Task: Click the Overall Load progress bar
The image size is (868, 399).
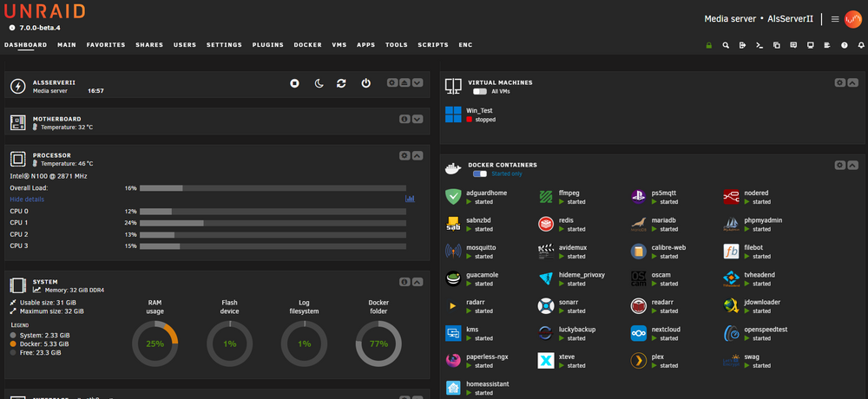Action: click(x=273, y=188)
